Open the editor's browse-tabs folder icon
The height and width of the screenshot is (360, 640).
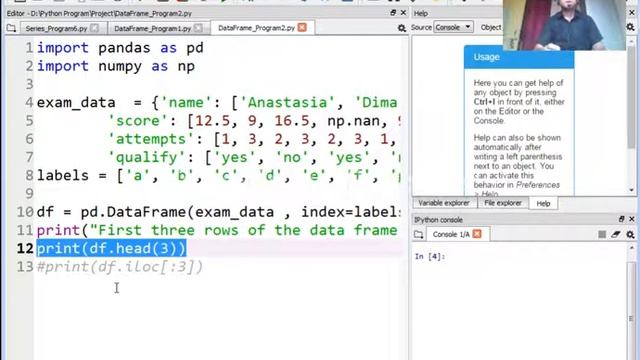tap(11, 28)
